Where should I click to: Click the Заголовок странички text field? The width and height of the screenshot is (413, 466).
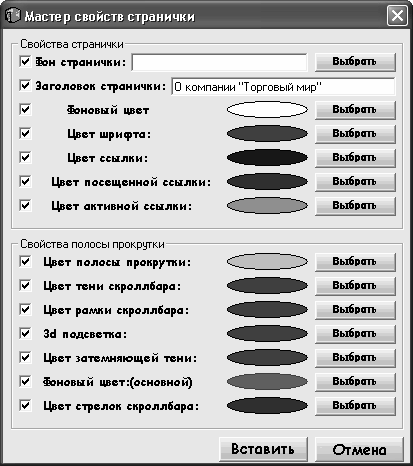[x=283, y=87]
